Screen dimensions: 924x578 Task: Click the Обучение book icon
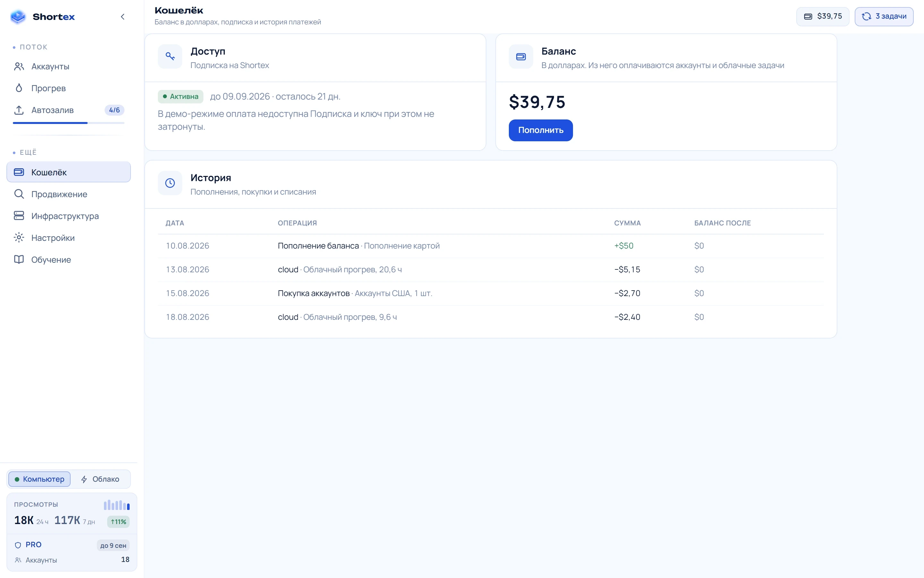[x=19, y=259]
